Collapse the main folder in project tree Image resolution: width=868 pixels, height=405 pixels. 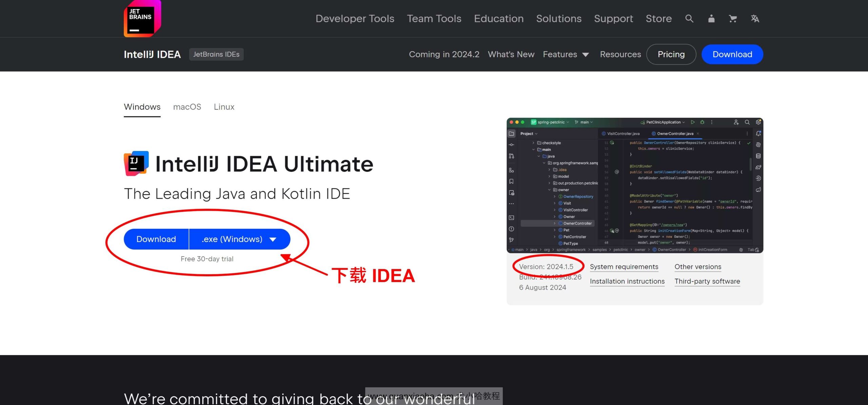click(533, 150)
